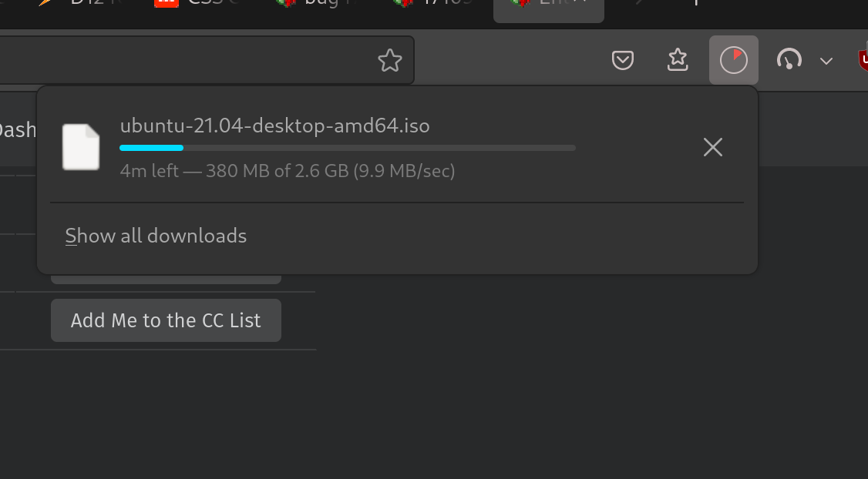
Task: Expand the chevron beside the speedometer icon
Action: (x=826, y=61)
